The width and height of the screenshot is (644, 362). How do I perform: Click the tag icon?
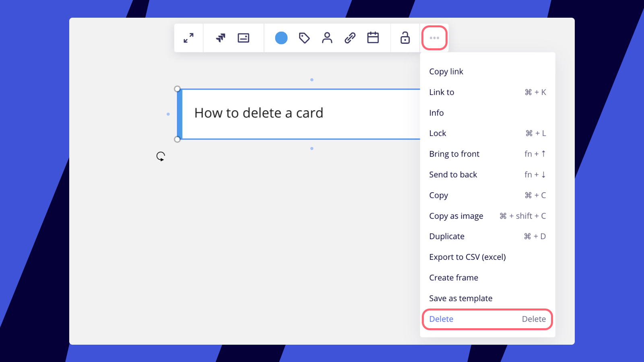click(x=304, y=38)
